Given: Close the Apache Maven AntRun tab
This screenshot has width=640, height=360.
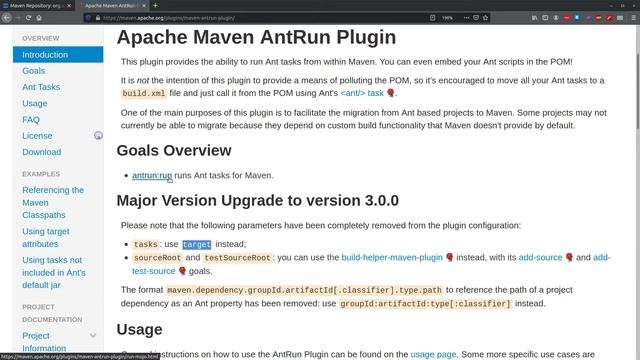Looking at the screenshot, I should (x=144, y=6).
